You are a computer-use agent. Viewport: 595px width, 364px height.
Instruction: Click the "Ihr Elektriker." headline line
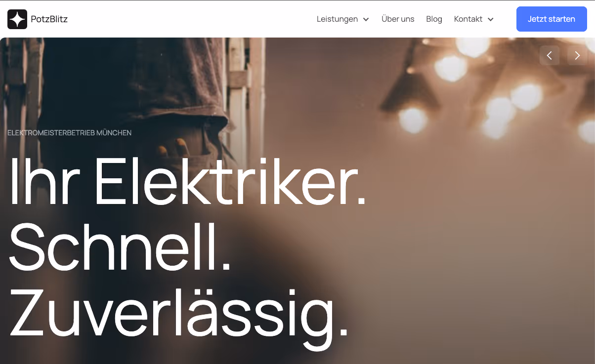(x=188, y=181)
